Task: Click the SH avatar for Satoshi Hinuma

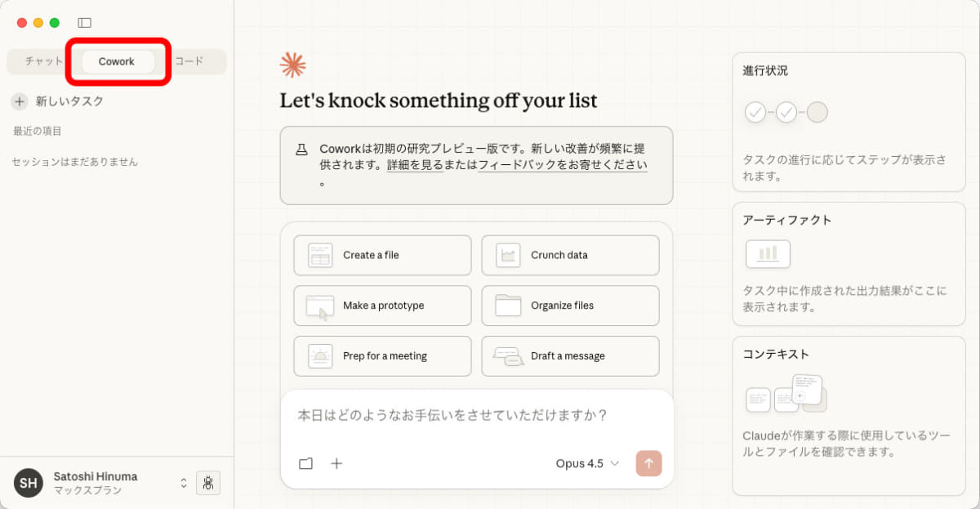Action: pos(28,483)
